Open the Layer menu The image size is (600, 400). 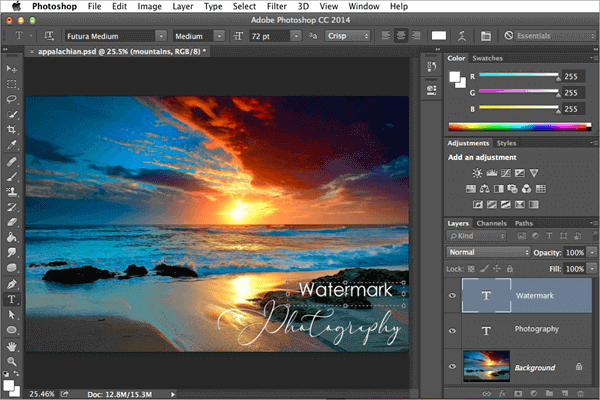point(183,7)
